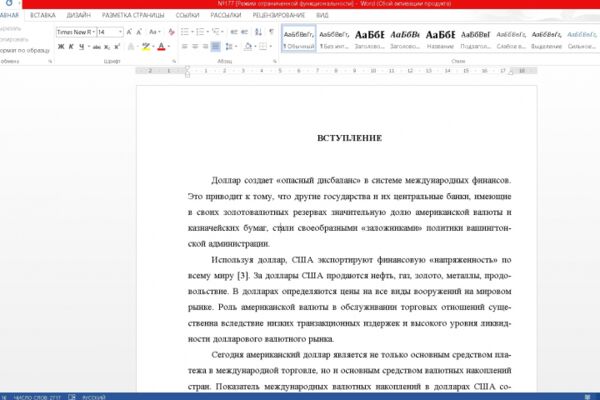Viewport: 600px width, 400px height.
Task: Toggle italic formatting (К)
Action: (71, 46)
